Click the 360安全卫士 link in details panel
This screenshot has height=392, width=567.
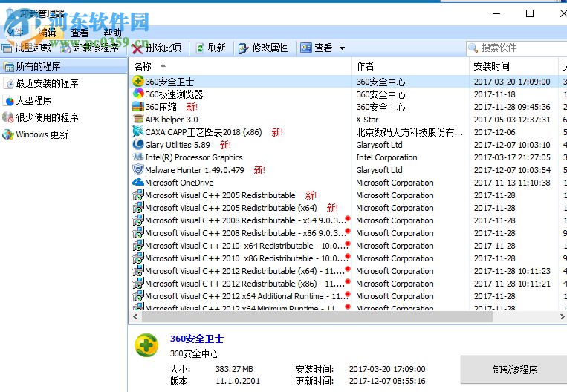[197, 339]
